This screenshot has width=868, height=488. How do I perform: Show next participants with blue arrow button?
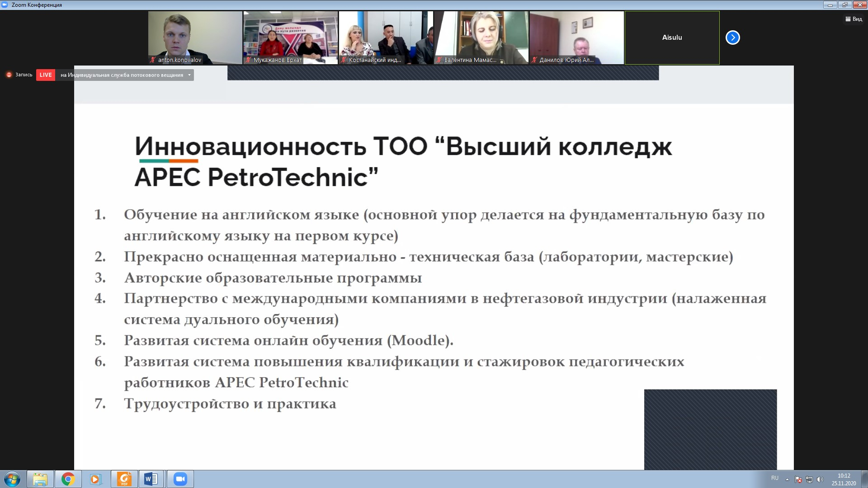732,38
